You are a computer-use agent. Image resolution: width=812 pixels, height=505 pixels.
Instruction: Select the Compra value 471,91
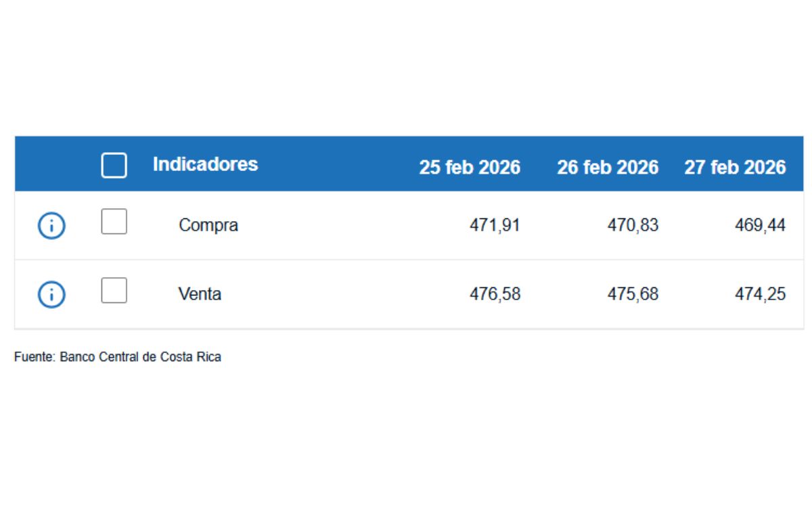pos(495,225)
